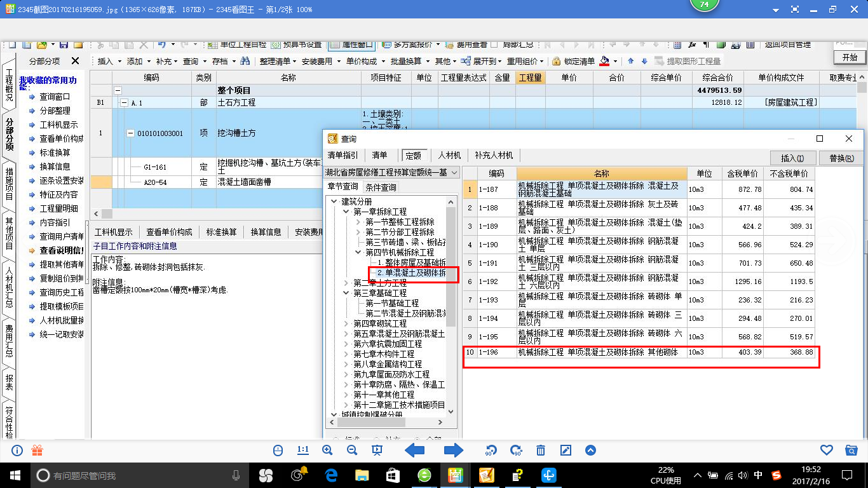Favorite the image with heart icon
This screenshot has height=488, width=868.
coord(827,451)
